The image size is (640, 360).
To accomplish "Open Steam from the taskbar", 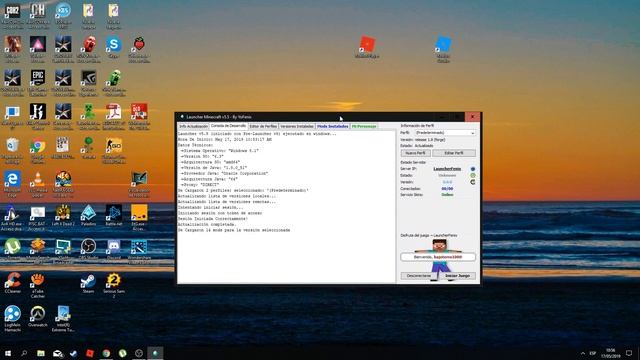I will pos(73,353).
